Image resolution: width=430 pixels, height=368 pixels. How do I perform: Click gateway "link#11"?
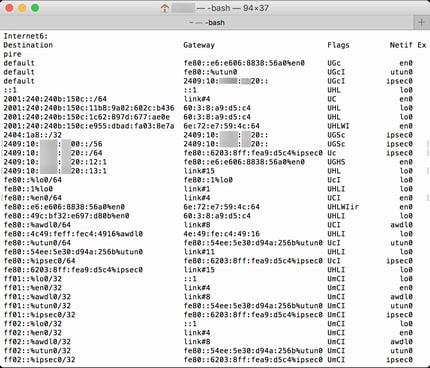(x=199, y=252)
